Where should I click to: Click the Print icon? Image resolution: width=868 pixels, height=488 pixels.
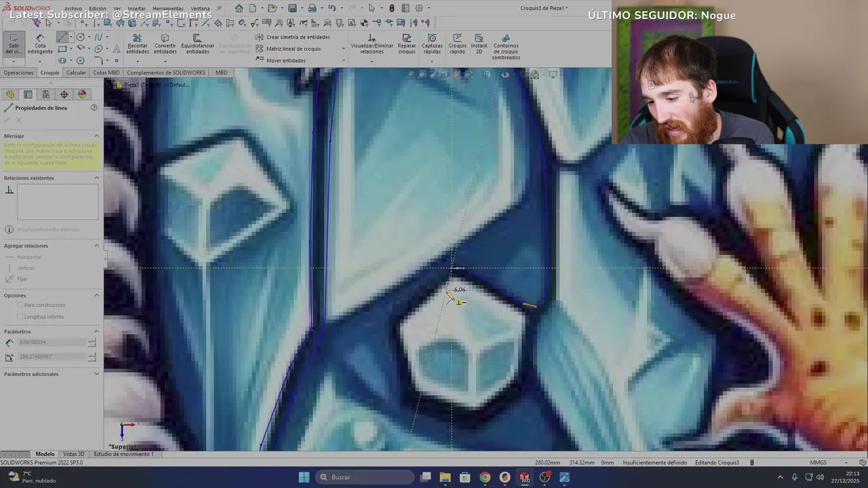[312, 8]
